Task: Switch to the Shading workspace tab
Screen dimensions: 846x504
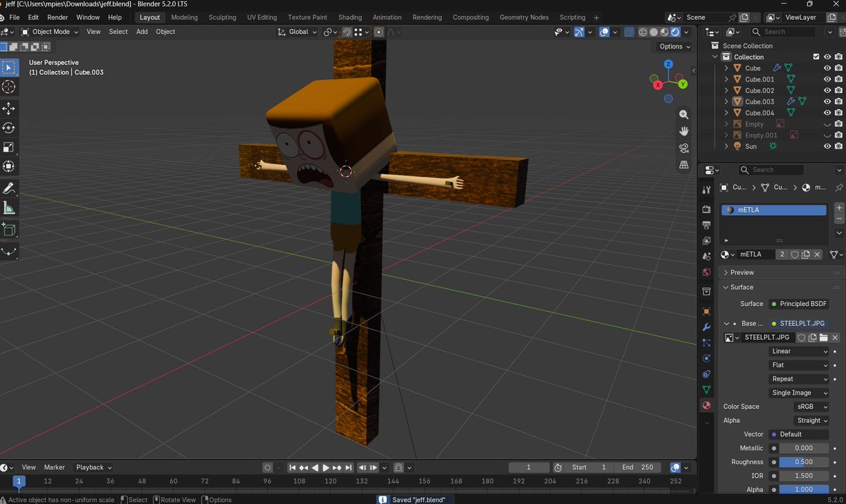Action: pos(350,18)
